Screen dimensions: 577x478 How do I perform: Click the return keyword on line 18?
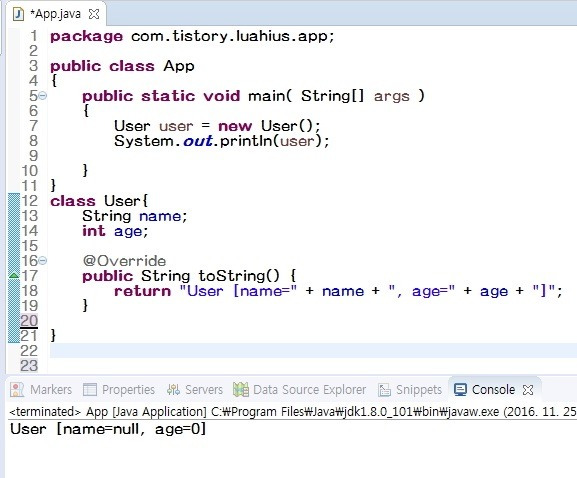coord(142,291)
